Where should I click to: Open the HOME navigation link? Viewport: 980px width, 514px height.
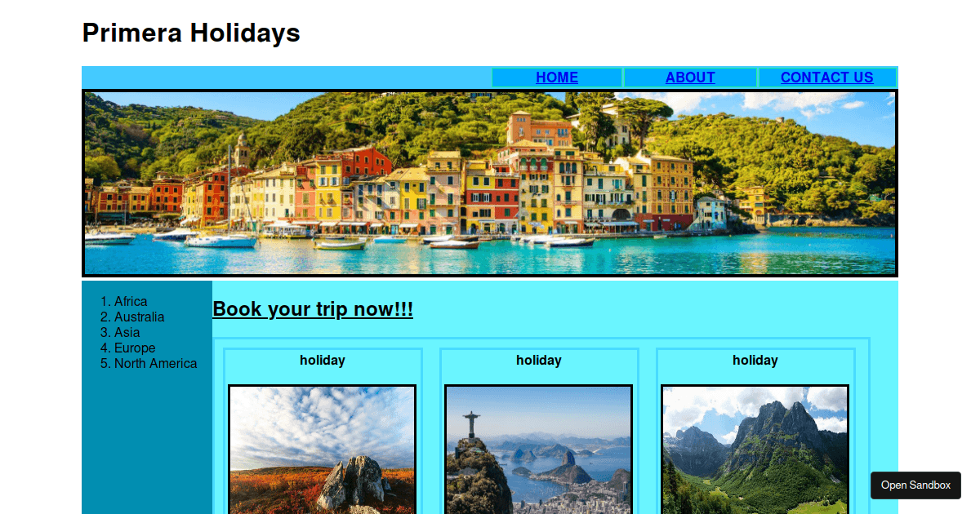(557, 78)
